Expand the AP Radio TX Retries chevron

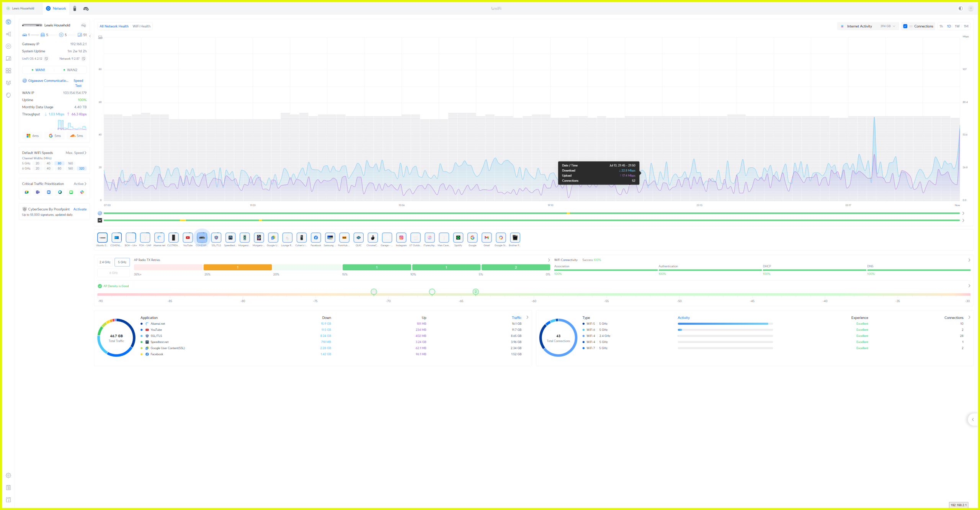pyautogui.click(x=549, y=260)
